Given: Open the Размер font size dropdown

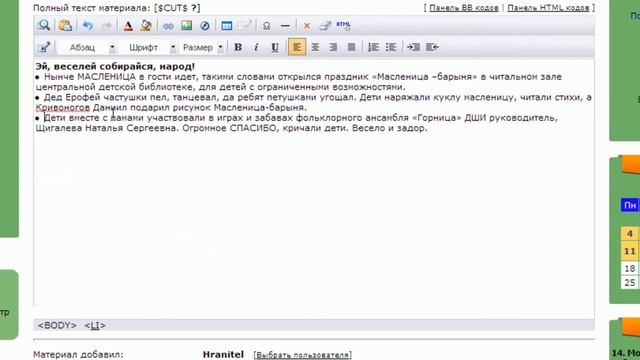Looking at the screenshot, I should coord(202,48).
